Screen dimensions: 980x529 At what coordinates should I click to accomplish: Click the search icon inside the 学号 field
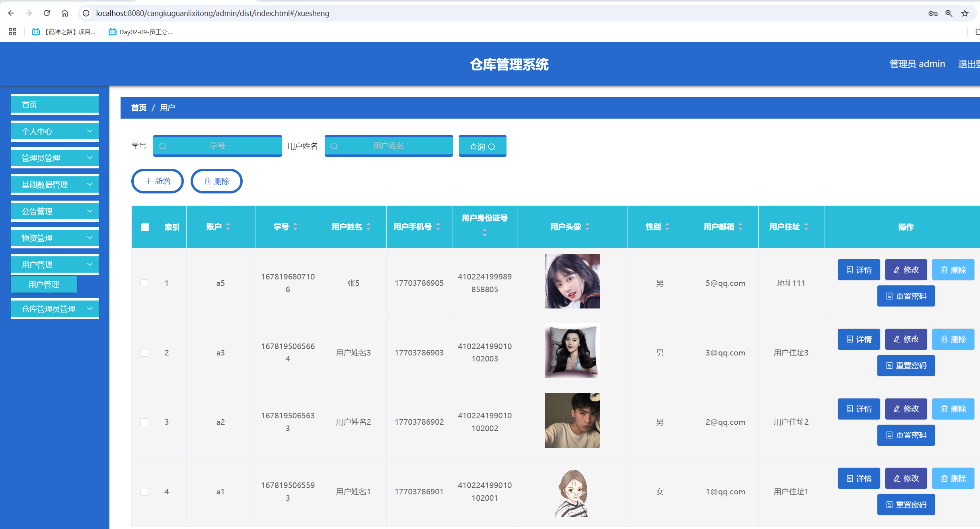tap(163, 146)
